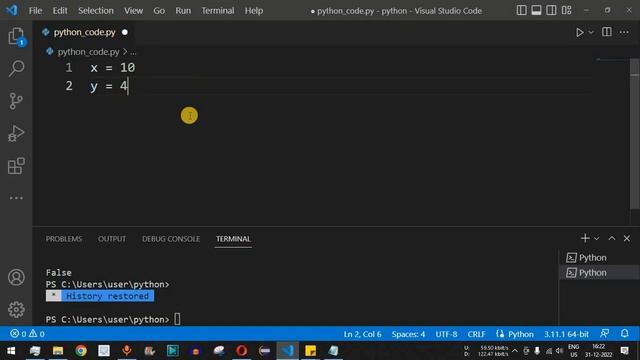Toggle the primary side bar layout icon

tap(521, 10)
